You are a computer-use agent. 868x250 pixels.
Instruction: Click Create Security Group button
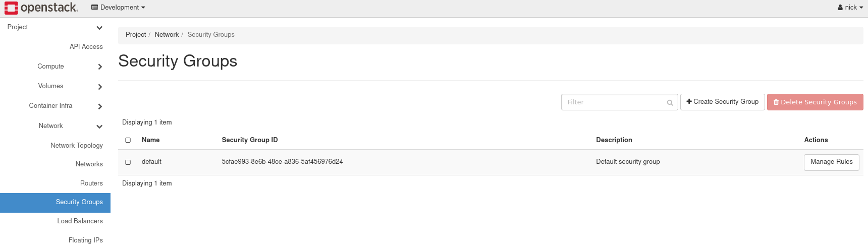click(x=722, y=102)
